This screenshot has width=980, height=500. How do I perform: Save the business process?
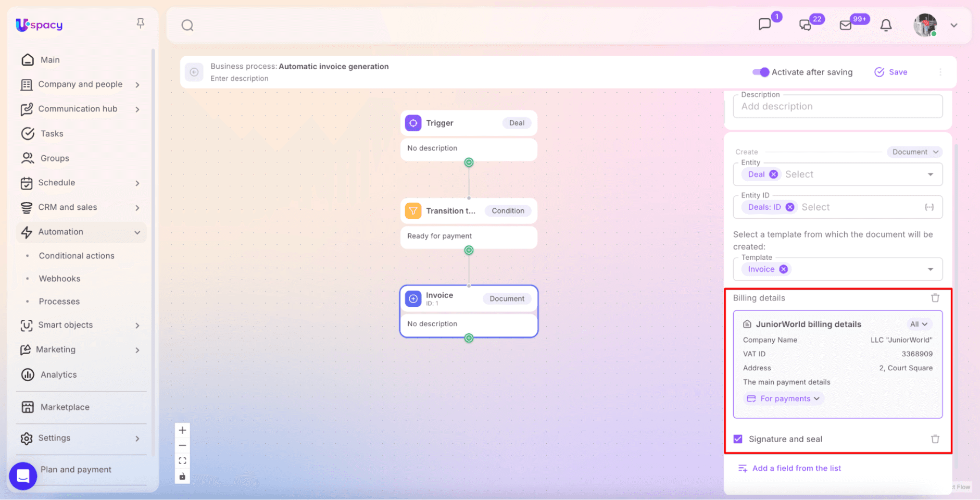pyautogui.click(x=891, y=72)
